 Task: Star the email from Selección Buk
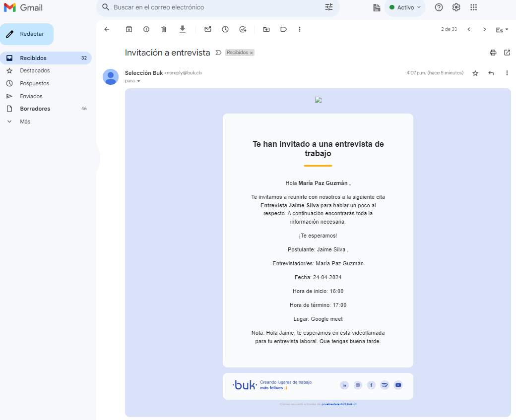pos(475,73)
